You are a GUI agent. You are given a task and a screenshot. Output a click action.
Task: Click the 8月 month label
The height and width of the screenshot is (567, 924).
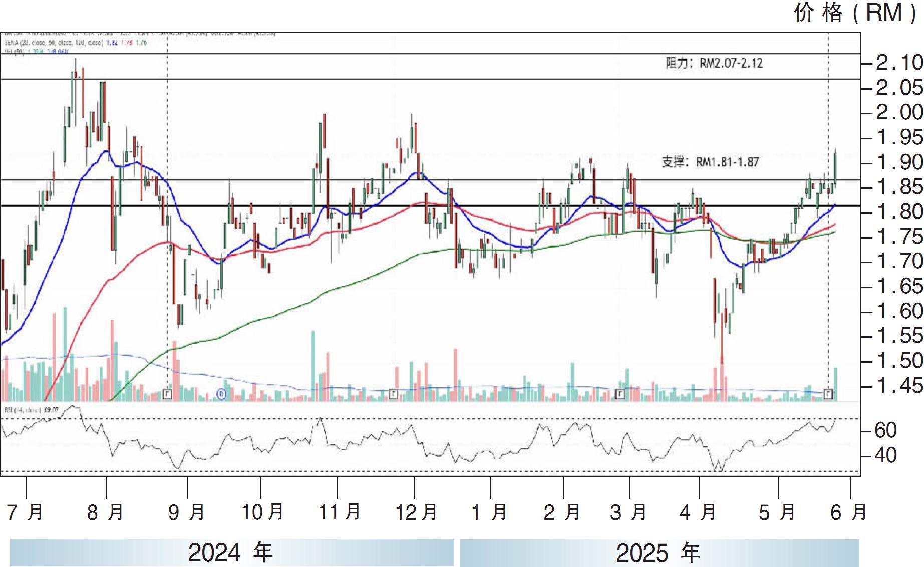(105, 512)
